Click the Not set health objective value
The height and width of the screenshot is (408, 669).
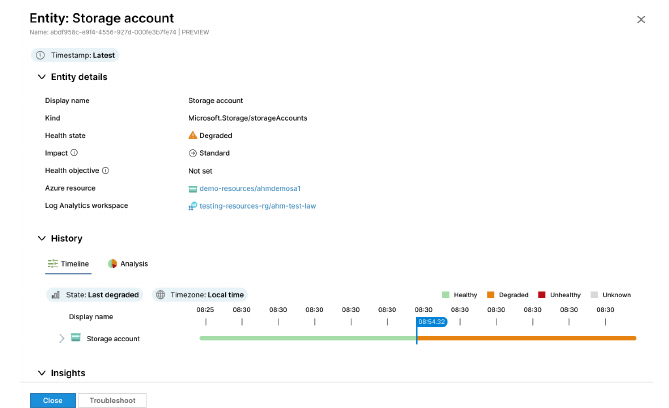click(x=200, y=171)
